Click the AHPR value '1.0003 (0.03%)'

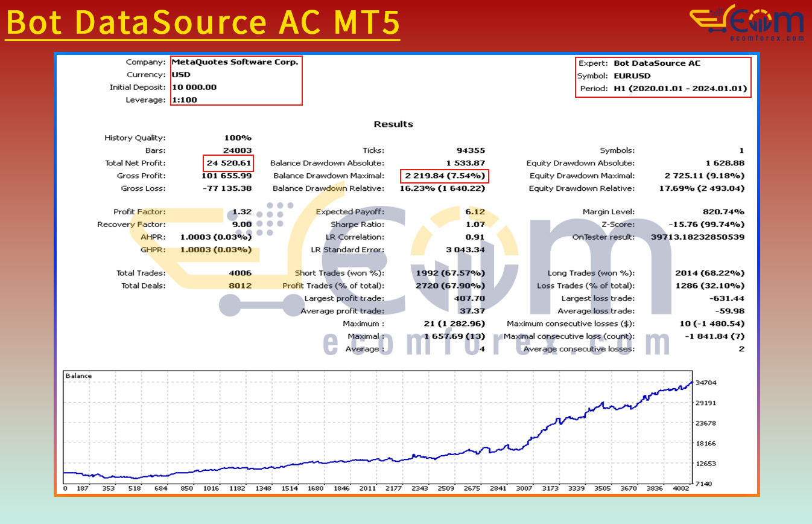(x=216, y=237)
